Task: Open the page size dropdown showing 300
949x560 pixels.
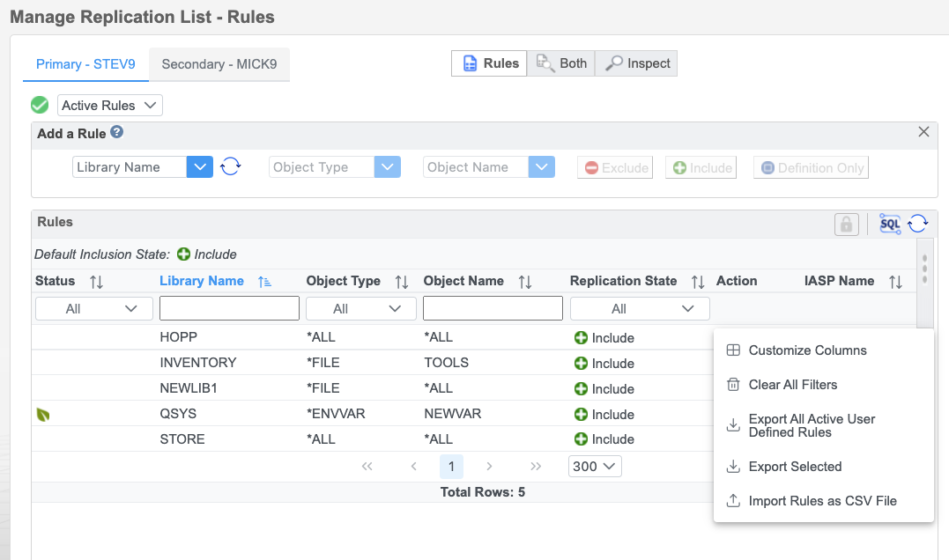Action: tap(594, 467)
